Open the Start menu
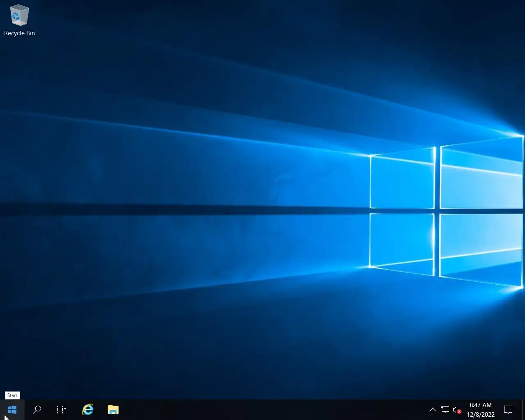The image size is (525, 420). (x=12, y=409)
